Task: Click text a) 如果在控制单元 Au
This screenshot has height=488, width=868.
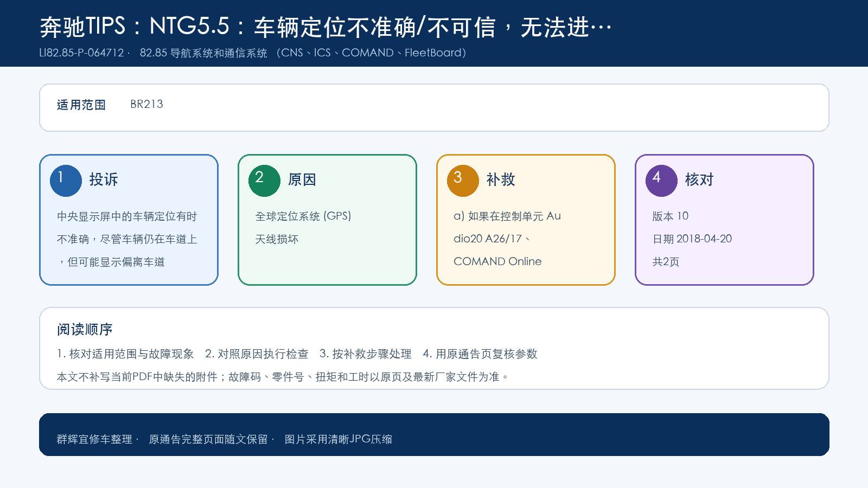Action: click(507, 216)
